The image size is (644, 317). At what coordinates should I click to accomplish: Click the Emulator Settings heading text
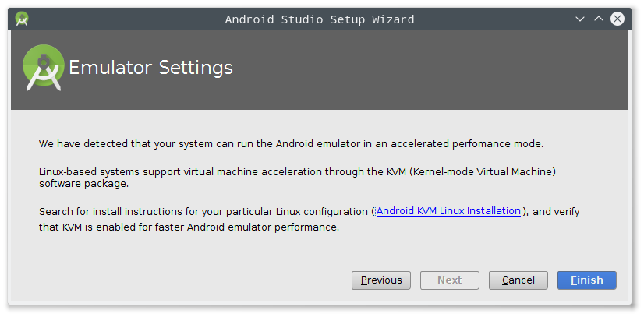[x=150, y=68]
